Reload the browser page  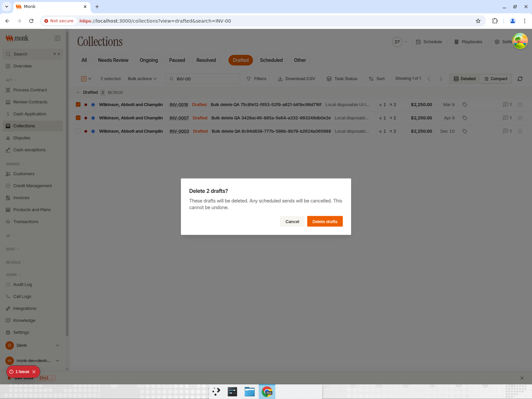click(31, 21)
